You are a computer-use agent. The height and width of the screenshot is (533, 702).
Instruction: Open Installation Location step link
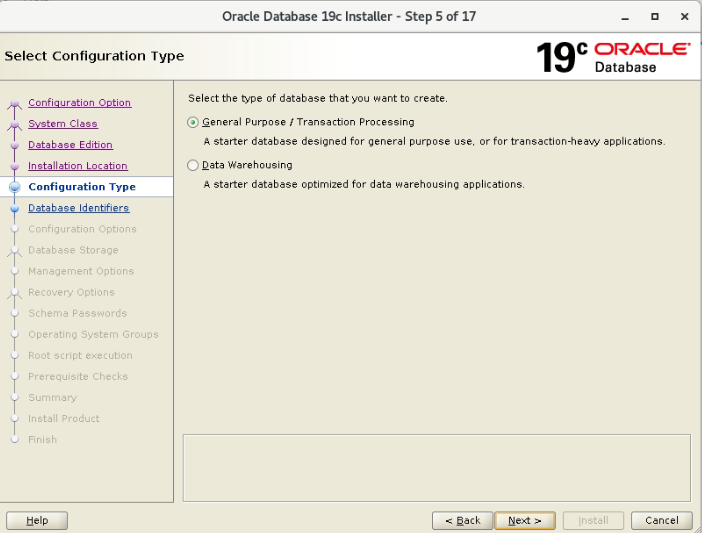(x=78, y=166)
